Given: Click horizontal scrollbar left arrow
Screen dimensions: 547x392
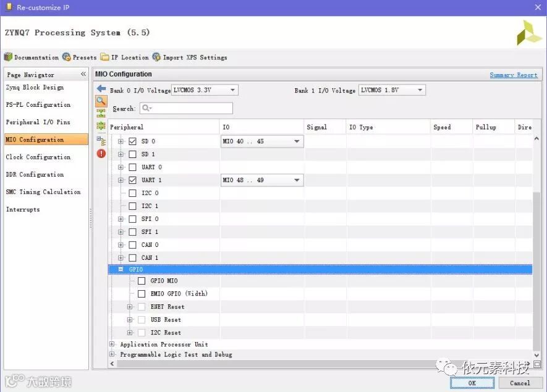Looking at the screenshot, I should coord(112,364).
